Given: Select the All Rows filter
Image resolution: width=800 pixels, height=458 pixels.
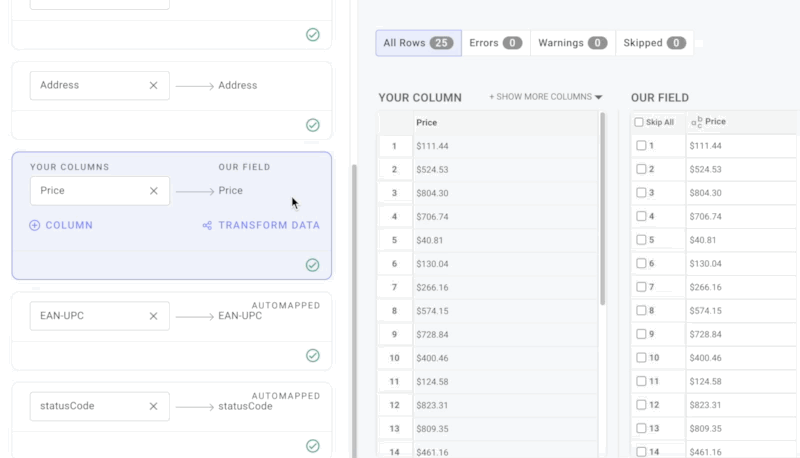Looking at the screenshot, I should pos(418,43).
